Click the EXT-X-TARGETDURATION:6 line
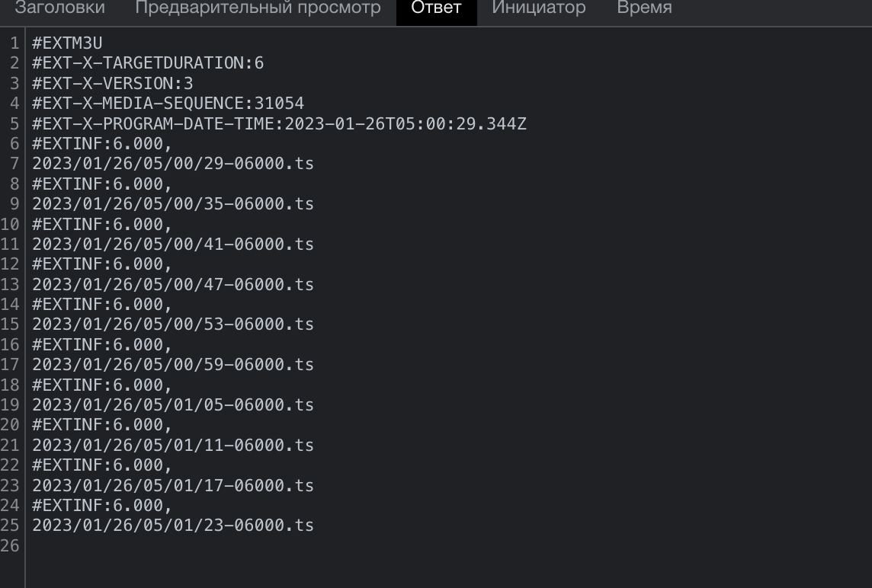Screen dimensions: 872x588 tap(148, 63)
